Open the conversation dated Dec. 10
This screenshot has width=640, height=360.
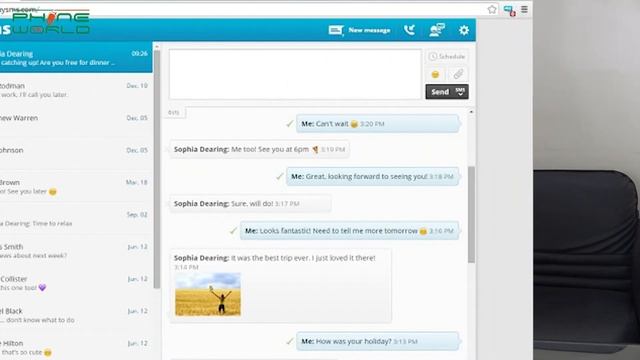[76, 90]
